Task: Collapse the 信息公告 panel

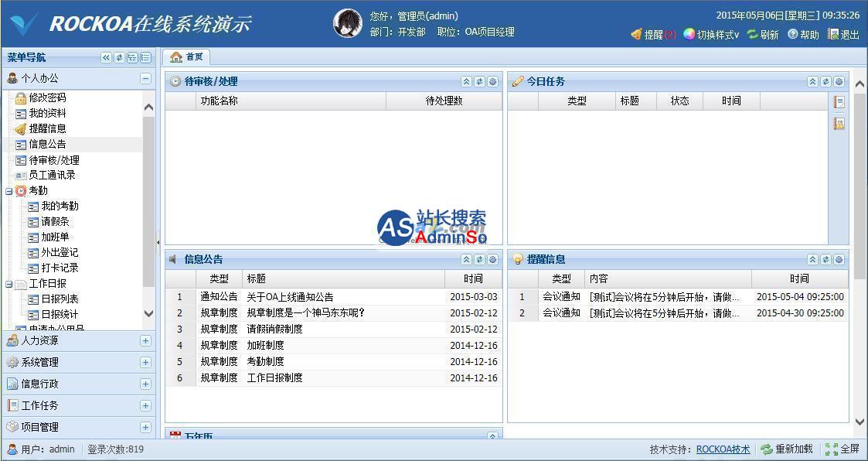Action: (466, 260)
